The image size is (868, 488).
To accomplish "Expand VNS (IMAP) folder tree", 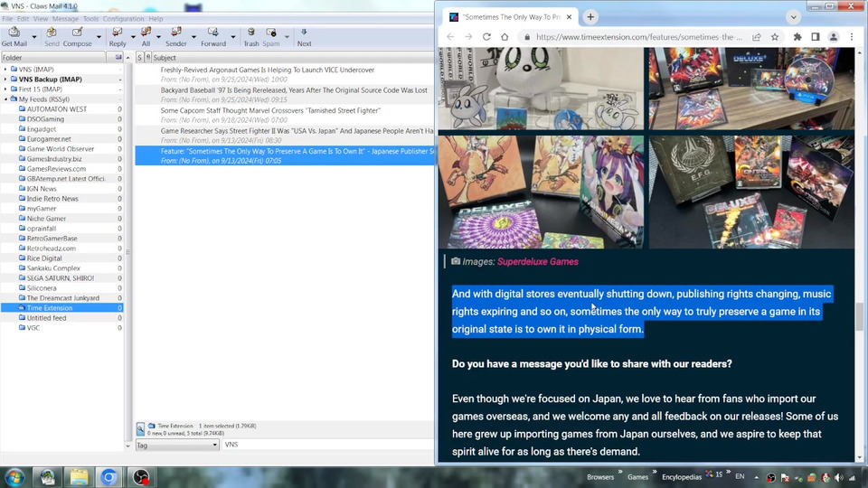I will coord(5,70).
